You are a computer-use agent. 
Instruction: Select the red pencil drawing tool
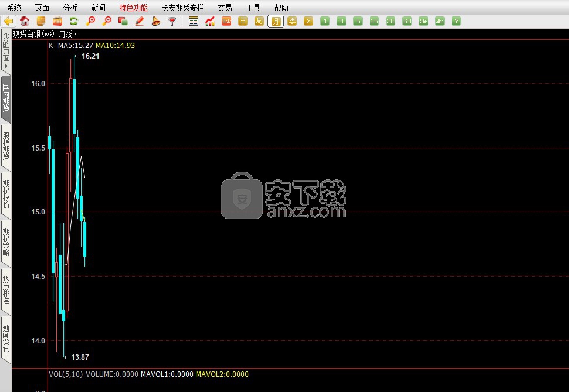pos(140,21)
